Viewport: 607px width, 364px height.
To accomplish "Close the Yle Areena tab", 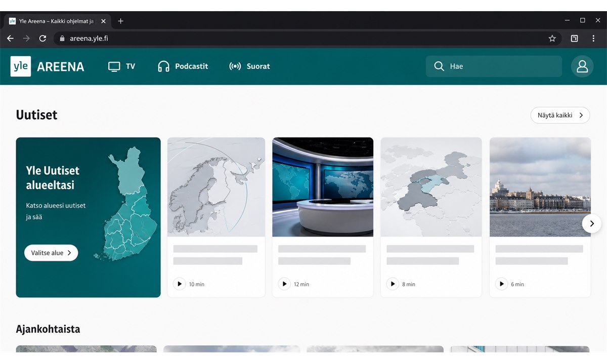I will 103,21.
